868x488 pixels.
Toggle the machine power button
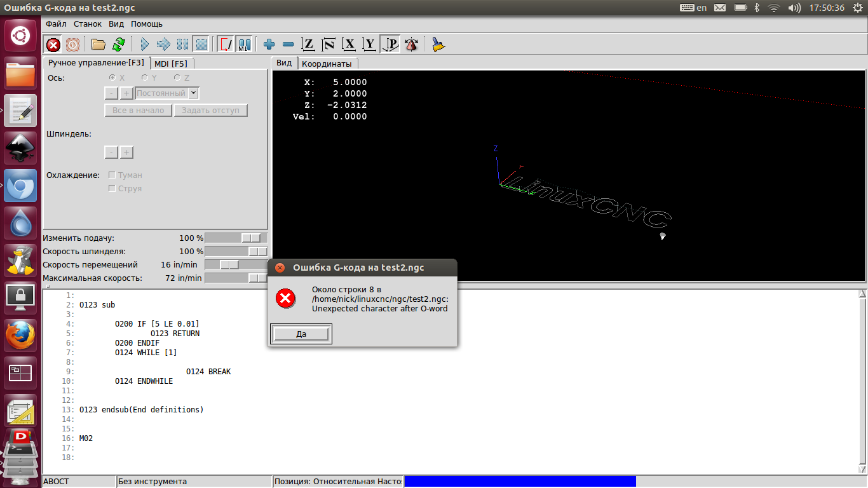[x=72, y=44]
